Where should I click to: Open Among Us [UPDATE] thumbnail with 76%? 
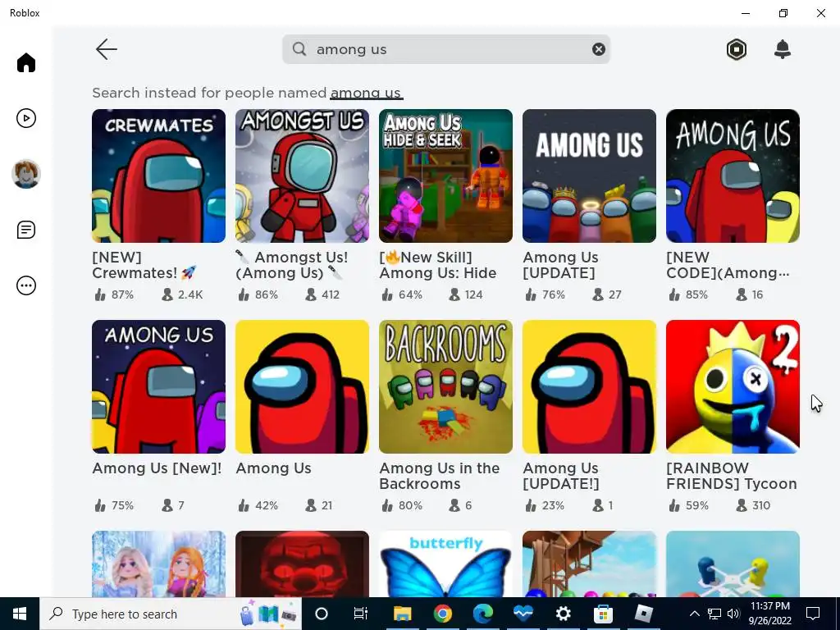tap(589, 176)
